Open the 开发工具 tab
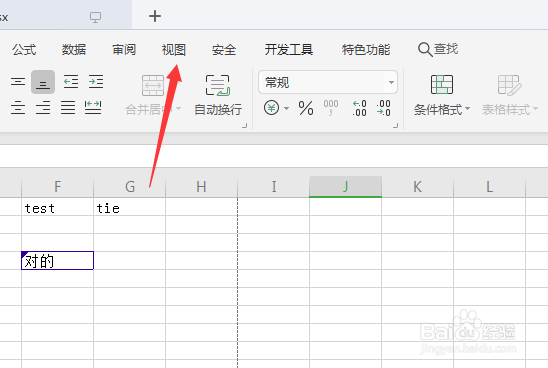Screen dimensions: 548x368 coord(289,50)
